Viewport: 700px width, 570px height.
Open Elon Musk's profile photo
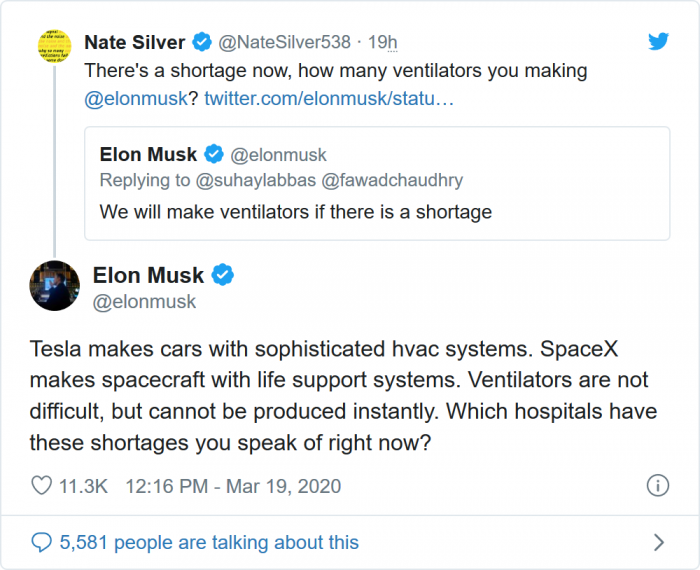[55, 286]
